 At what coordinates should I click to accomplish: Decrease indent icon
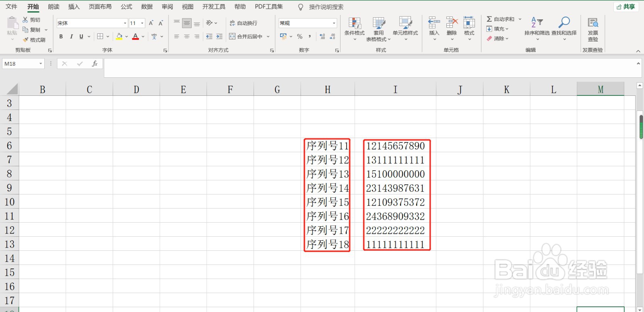point(209,36)
